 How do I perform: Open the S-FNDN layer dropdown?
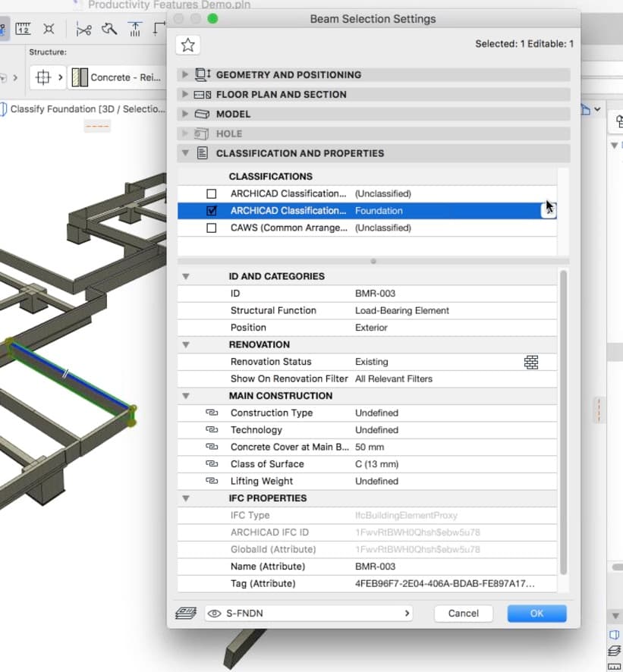point(308,614)
